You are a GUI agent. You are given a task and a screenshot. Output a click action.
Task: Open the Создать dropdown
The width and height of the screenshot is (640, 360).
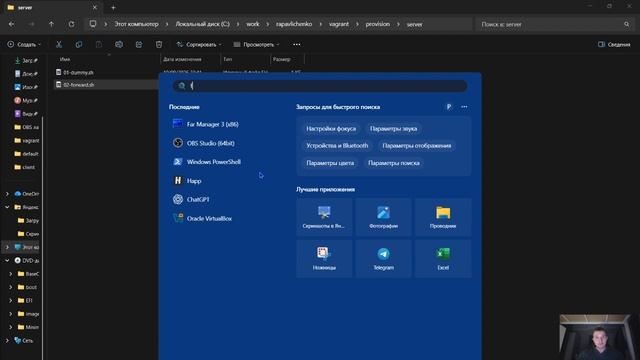[x=24, y=44]
